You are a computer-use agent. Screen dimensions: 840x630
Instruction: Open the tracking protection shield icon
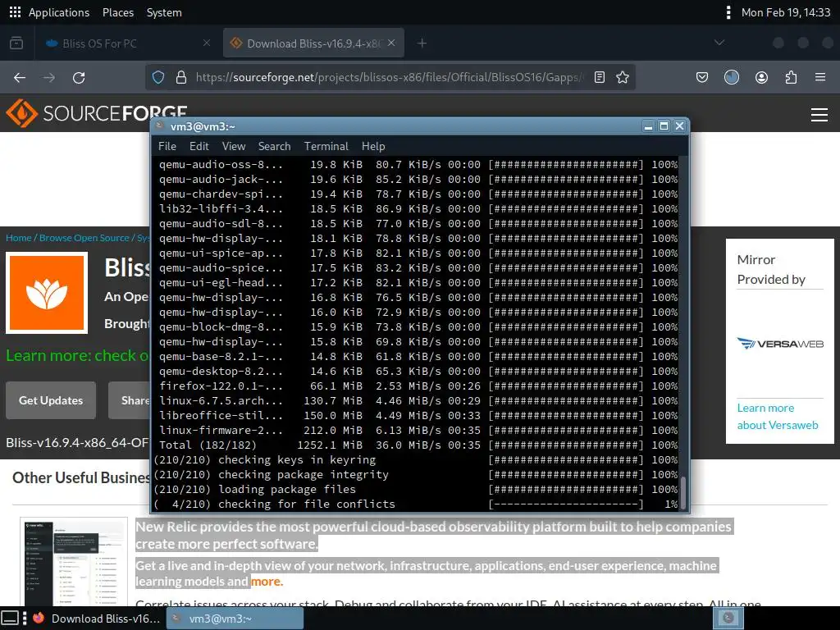coord(158,77)
